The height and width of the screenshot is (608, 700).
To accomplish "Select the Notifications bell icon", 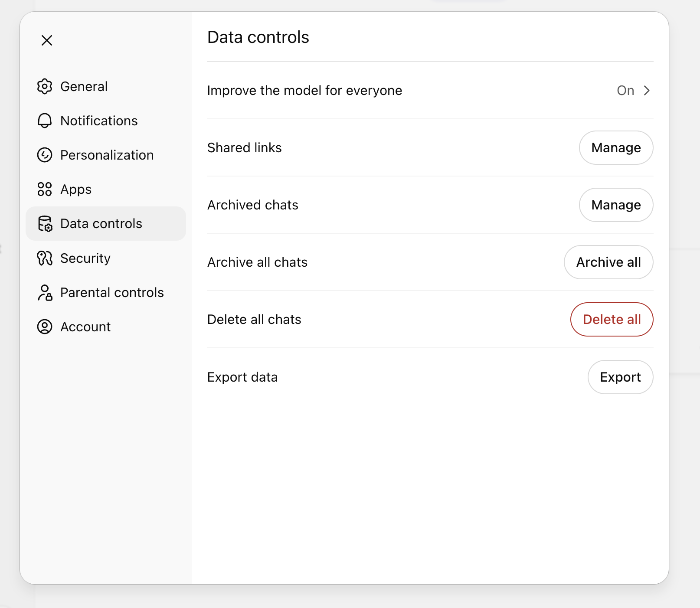I will pos(44,121).
